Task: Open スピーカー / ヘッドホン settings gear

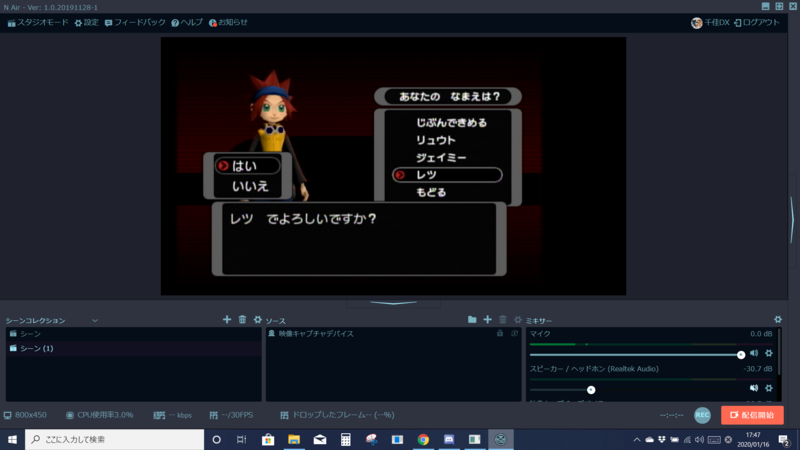Action: pyautogui.click(x=769, y=388)
